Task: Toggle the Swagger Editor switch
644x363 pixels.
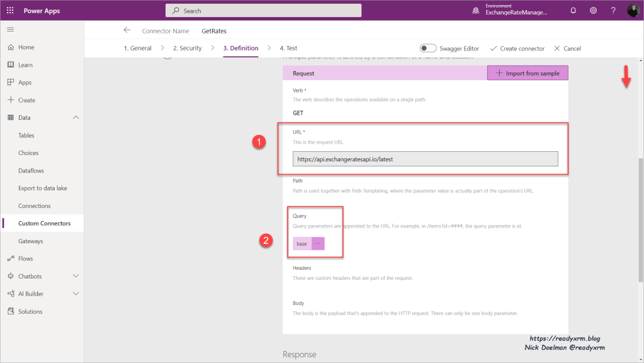Action: pyautogui.click(x=428, y=49)
